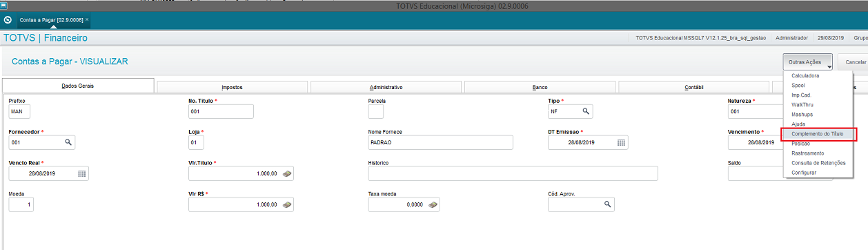Click the Cancelar button
Image resolution: width=868 pixels, height=250 pixels.
coord(853,62)
